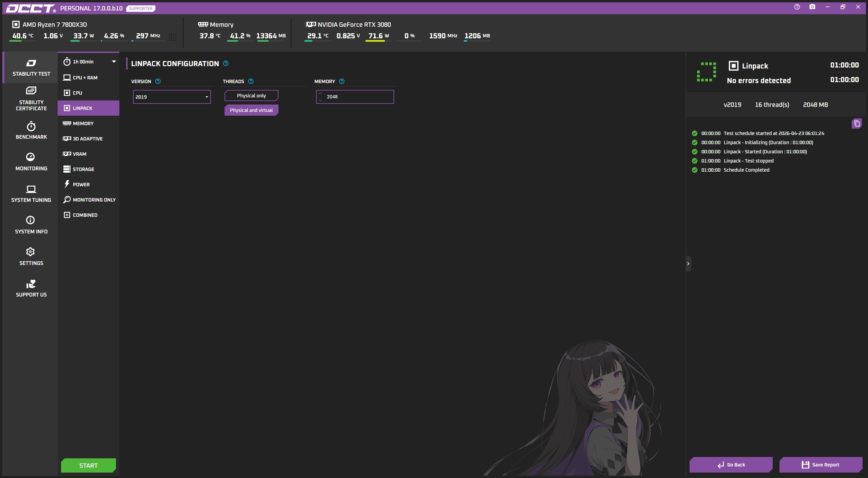Click the Threads help icon
Screen dimensions: 868x478
point(251,81)
